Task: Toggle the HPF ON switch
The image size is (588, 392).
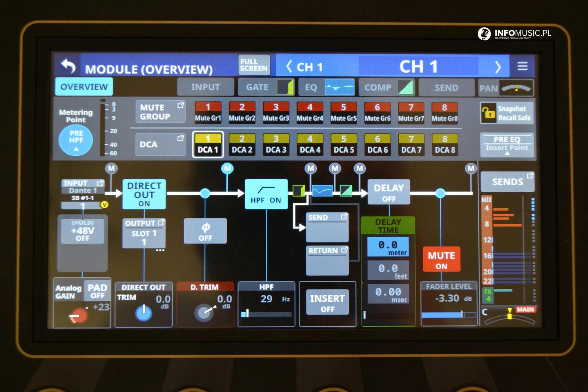Action: [x=266, y=194]
